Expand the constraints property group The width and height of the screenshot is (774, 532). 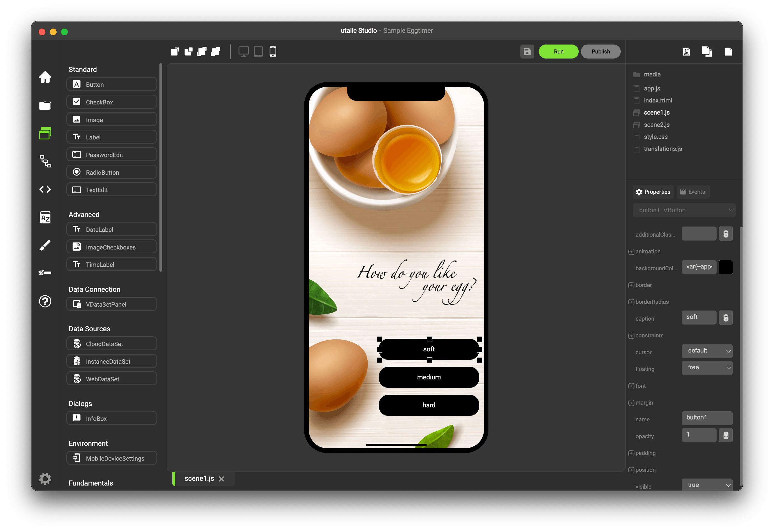coord(631,336)
